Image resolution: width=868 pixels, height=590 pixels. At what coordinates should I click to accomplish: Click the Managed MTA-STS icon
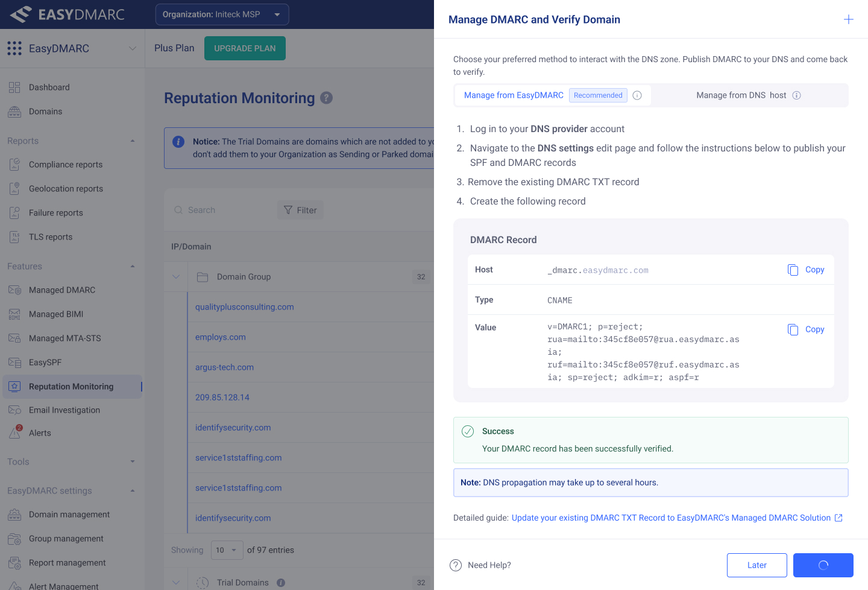click(14, 338)
